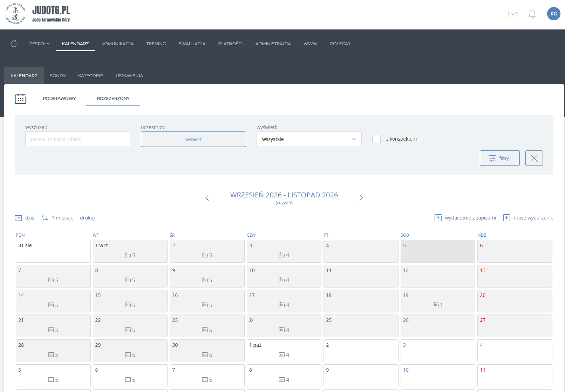Open the messages envelope icon
Image resolution: width=565 pixels, height=392 pixels.
(x=513, y=14)
